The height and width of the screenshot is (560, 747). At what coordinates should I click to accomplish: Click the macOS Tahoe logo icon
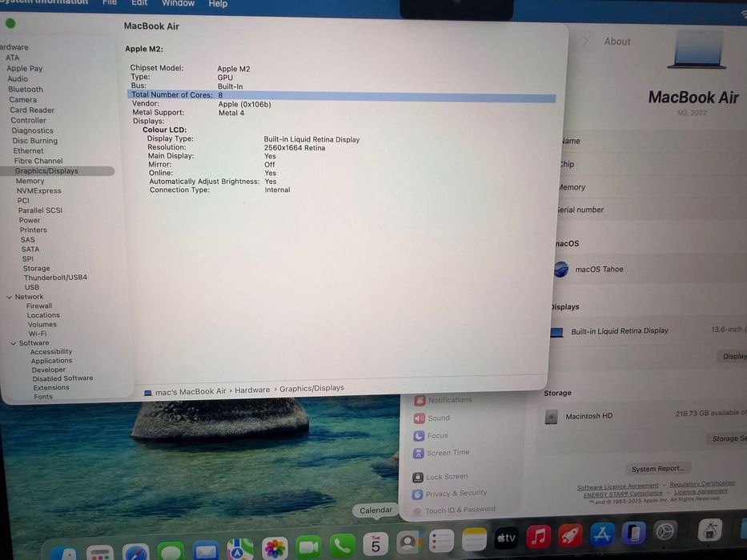click(x=561, y=270)
